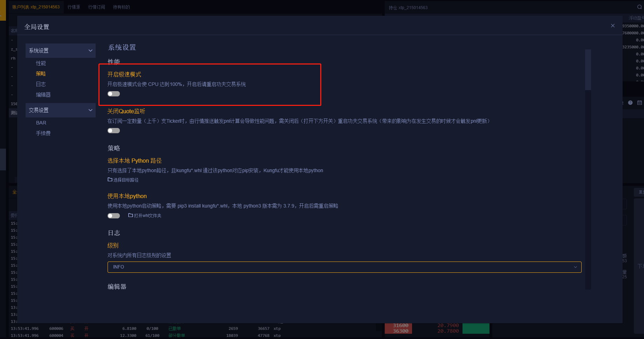Click the 关闭Quote监听 heading
Viewport: 644px width, 339px height.
coord(126,111)
